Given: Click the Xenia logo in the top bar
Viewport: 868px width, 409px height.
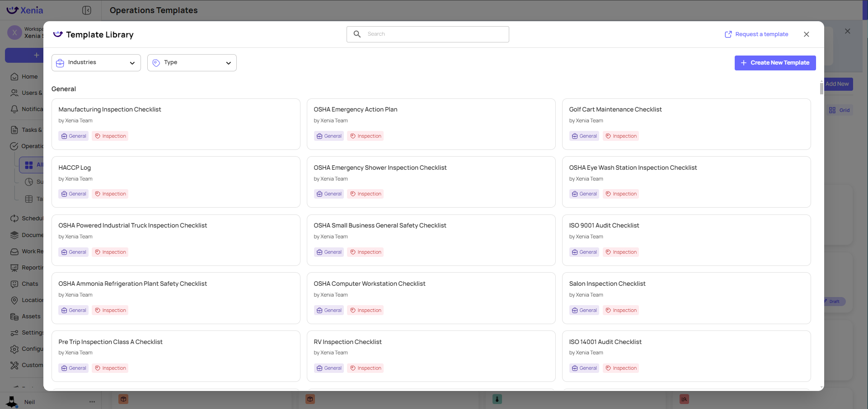Looking at the screenshot, I should click(25, 10).
